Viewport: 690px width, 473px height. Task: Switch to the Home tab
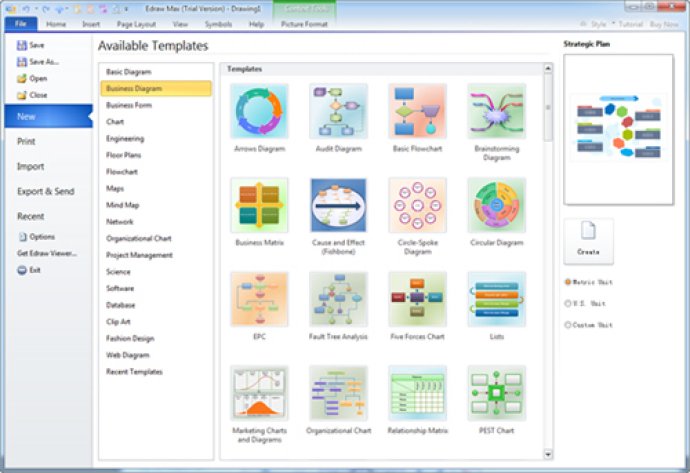56,24
